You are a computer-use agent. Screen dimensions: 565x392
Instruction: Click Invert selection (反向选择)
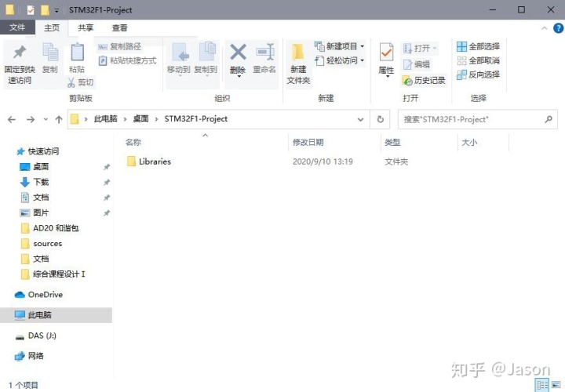coord(478,74)
